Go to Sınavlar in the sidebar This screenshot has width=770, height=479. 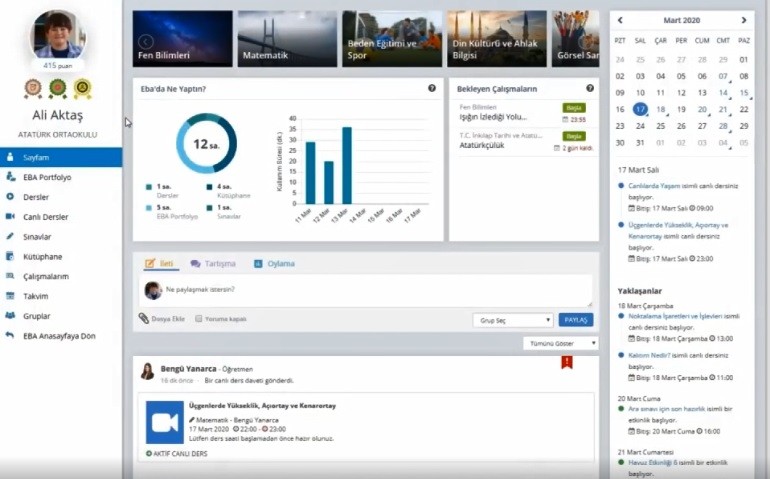[x=37, y=237]
